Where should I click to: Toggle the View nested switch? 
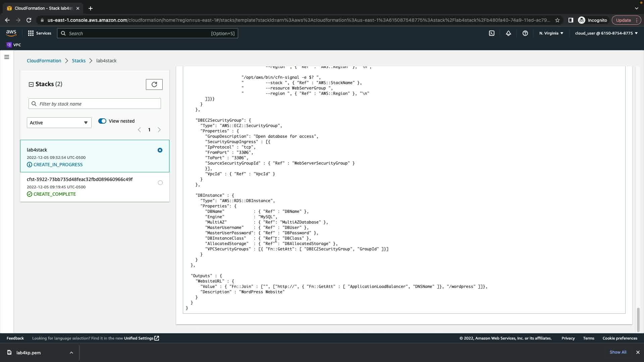point(102,121)
